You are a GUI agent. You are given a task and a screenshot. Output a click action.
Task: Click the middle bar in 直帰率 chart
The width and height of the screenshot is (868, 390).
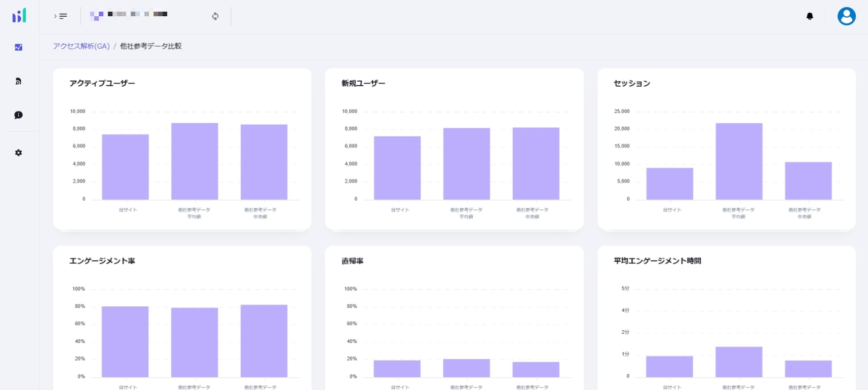[466, 368]
